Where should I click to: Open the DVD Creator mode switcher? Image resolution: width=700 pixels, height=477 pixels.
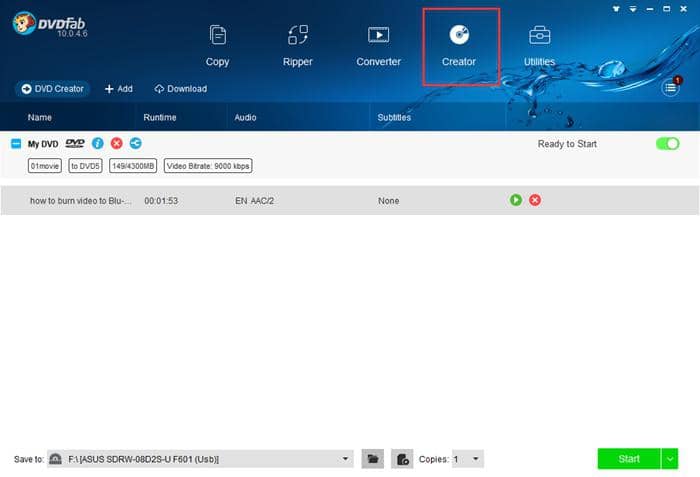(x=53, y=88)
